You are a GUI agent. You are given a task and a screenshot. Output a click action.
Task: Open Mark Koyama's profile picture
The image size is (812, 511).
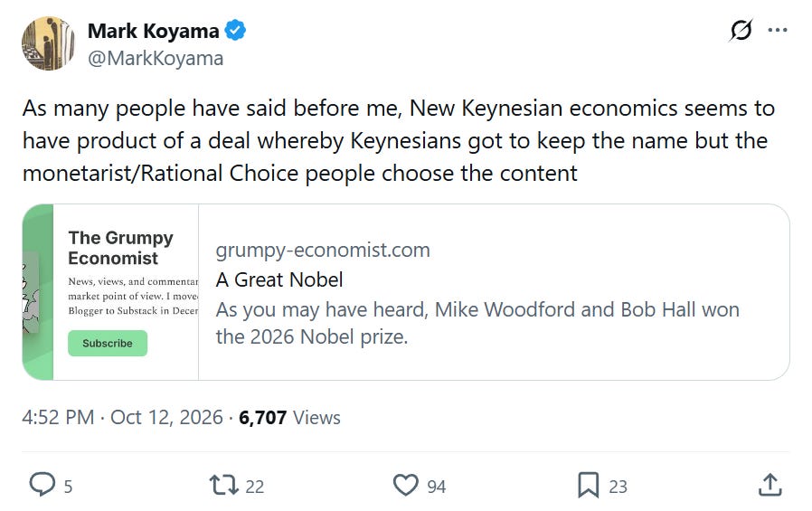point(48,43)
